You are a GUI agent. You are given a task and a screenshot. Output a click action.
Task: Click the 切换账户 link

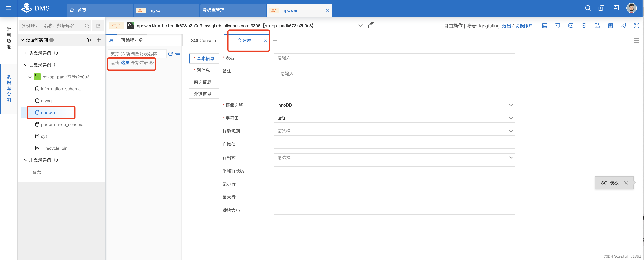point(524,26)
